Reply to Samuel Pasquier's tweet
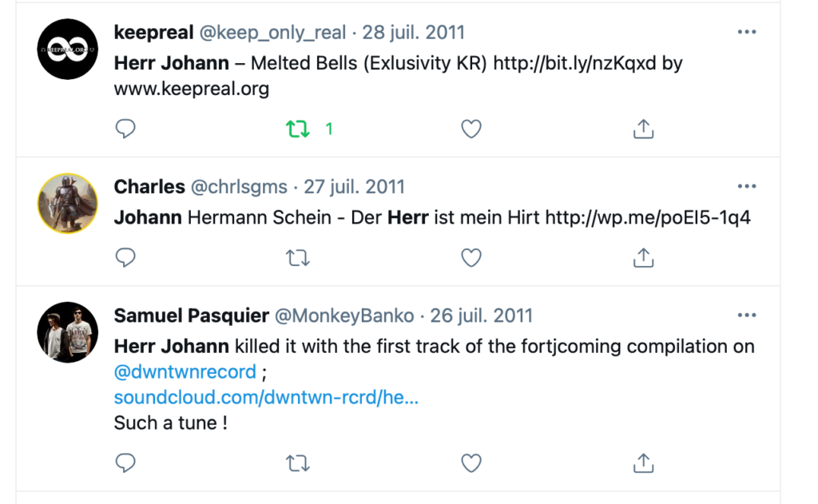This screenshot has height=504, width=818. pyautogui.click(x=125, y=462)
